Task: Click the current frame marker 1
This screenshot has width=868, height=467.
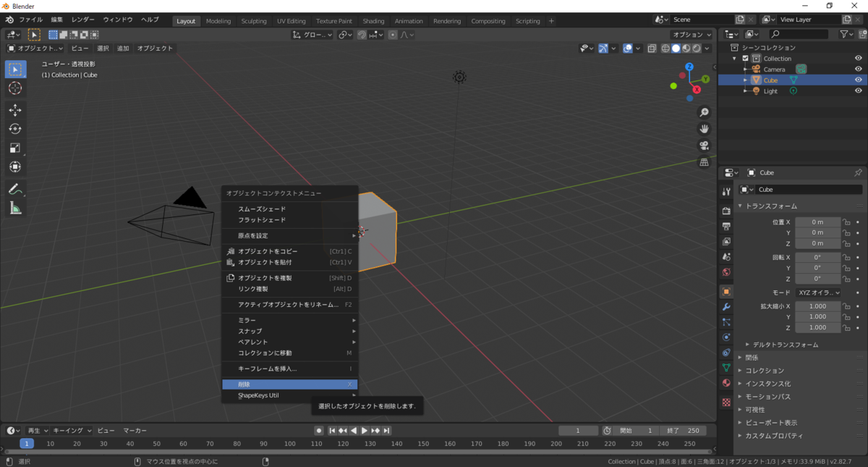Action: tap(27, 444)
